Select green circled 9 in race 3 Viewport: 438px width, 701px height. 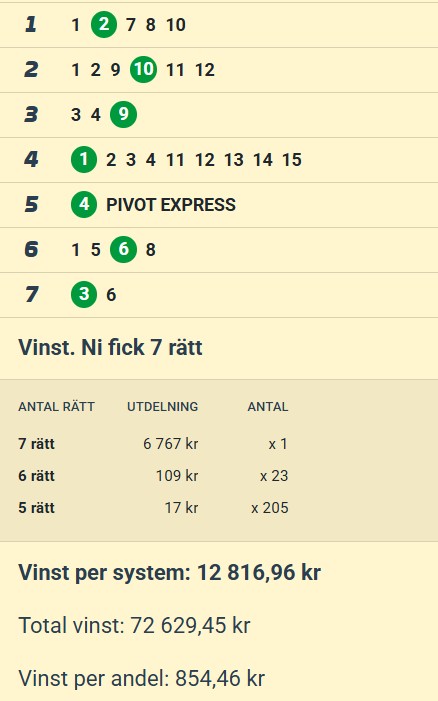[x=123, y=114]
